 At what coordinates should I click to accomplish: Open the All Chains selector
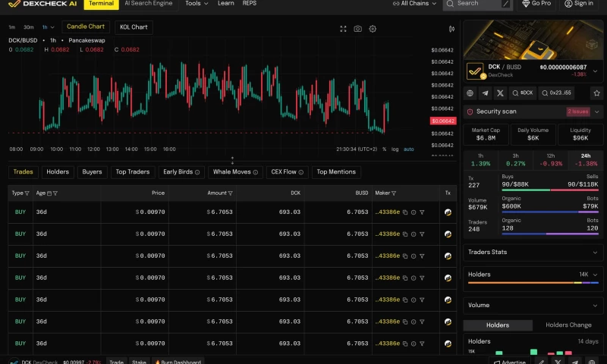point(415,4)
